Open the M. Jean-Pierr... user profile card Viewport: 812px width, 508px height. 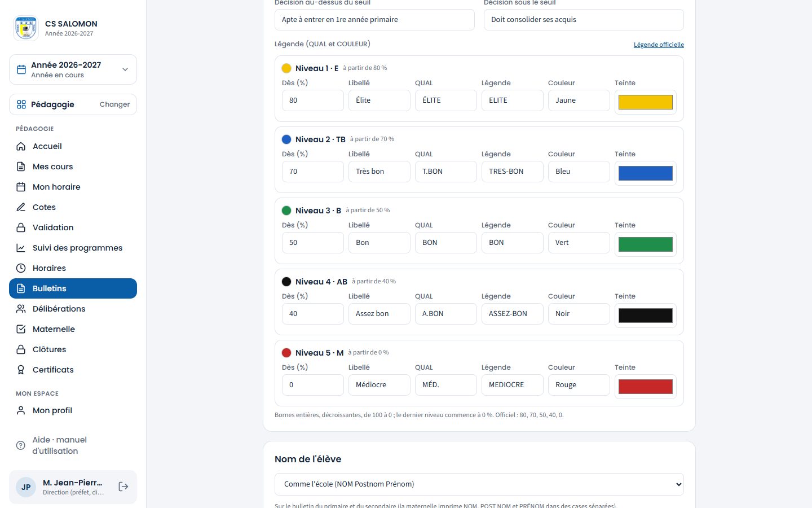(x=73, y=487)
